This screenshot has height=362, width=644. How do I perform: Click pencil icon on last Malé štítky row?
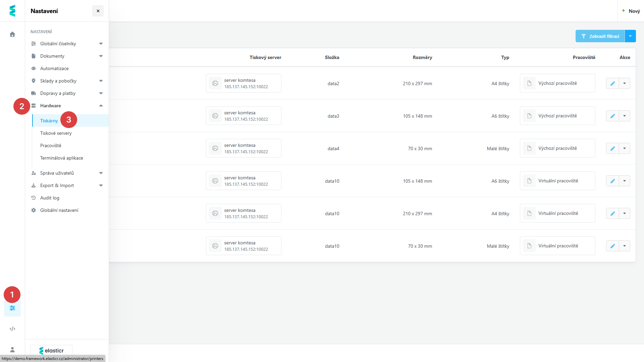612,246
